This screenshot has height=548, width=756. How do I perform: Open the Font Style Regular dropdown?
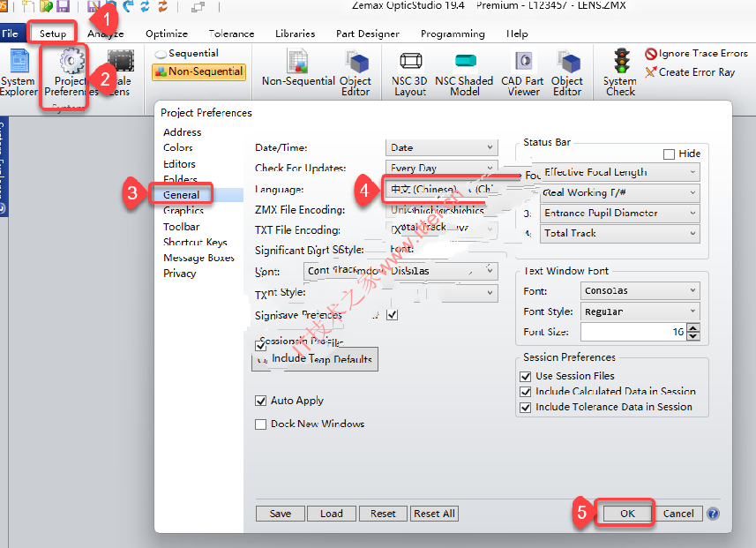point(640,312)
